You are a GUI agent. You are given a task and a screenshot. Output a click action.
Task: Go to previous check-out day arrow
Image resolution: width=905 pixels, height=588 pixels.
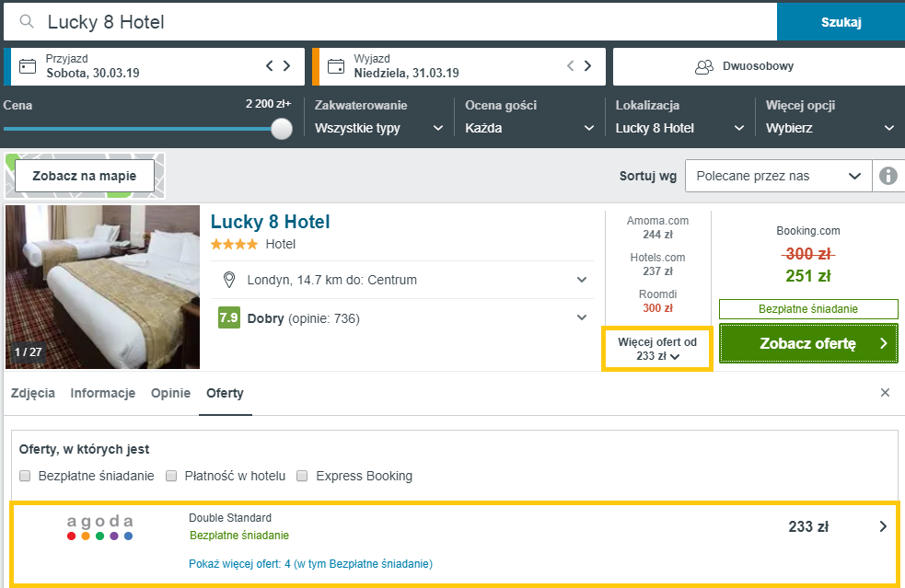(570, 66)
